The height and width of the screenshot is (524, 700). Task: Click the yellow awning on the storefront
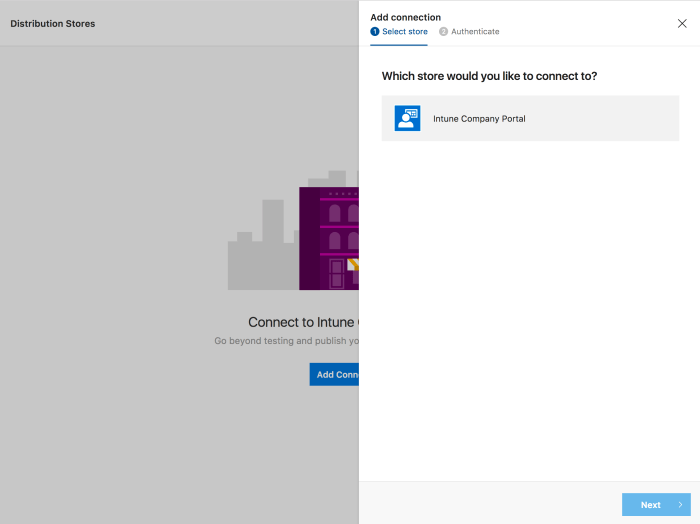click(x=352, y=265)
